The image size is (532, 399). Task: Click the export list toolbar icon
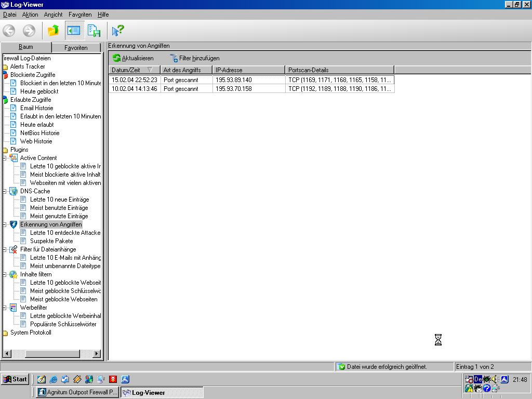pyautogui.click(x=94, y=31)
